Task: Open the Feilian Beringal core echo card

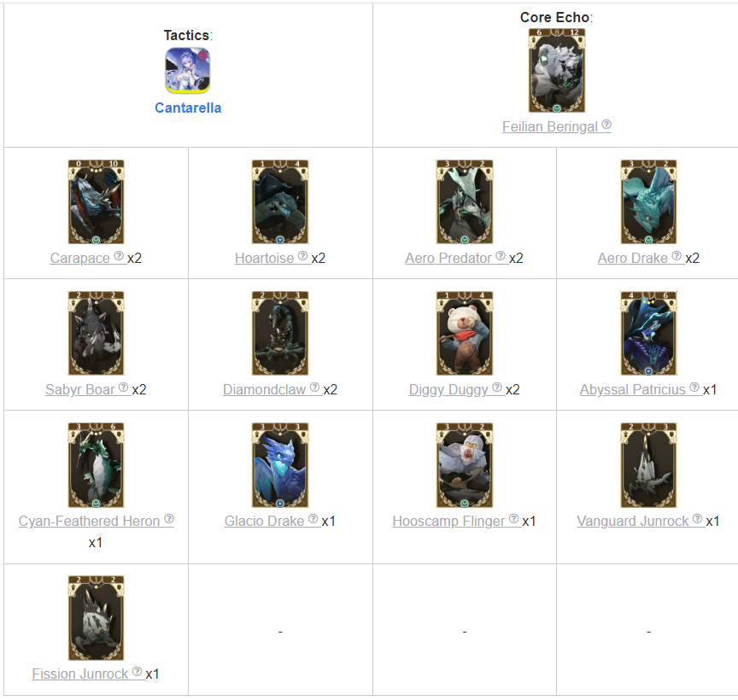Action: point(556,71)
